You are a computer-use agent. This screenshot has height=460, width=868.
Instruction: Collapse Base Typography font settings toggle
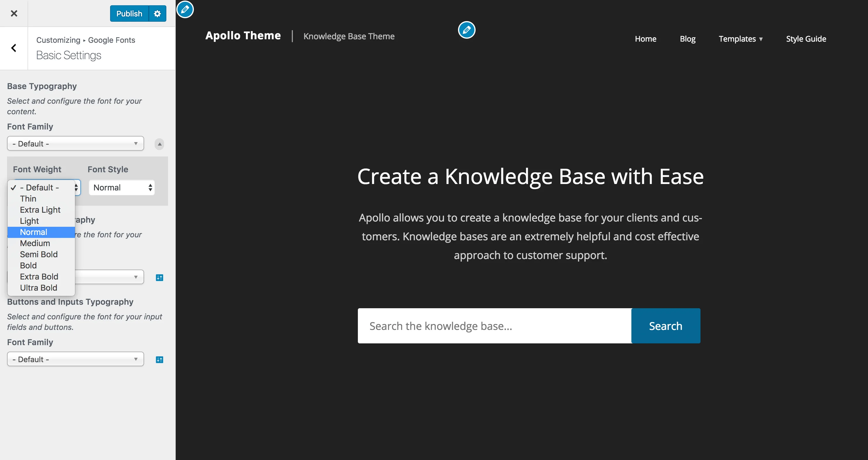[159, 144]
